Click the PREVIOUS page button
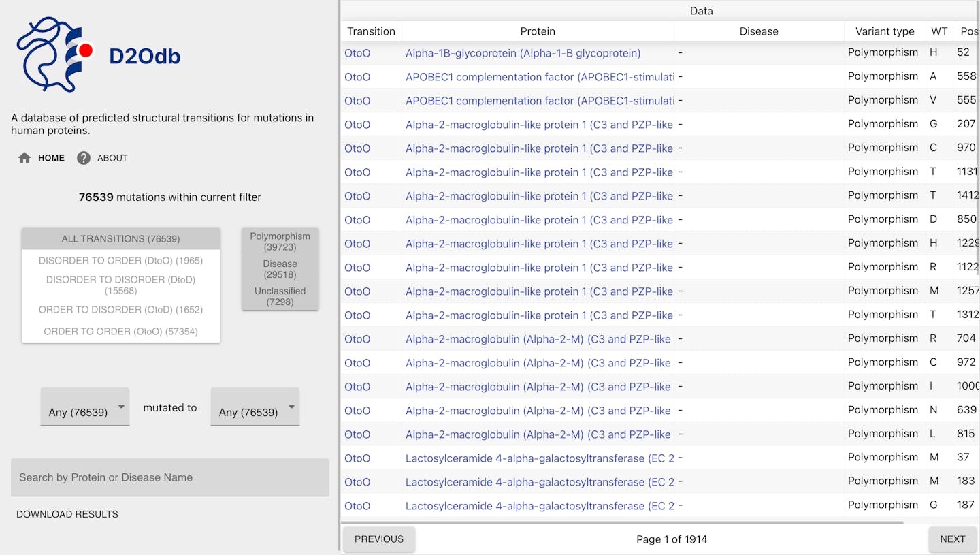This screenshot has height=555, width=980. [379, 538]
